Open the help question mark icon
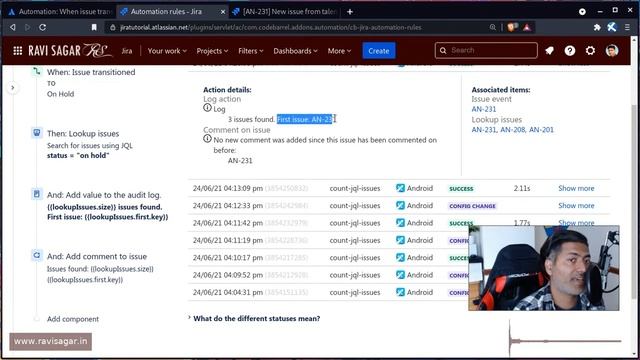Screen dimensions: 640x360 [570, 51]
